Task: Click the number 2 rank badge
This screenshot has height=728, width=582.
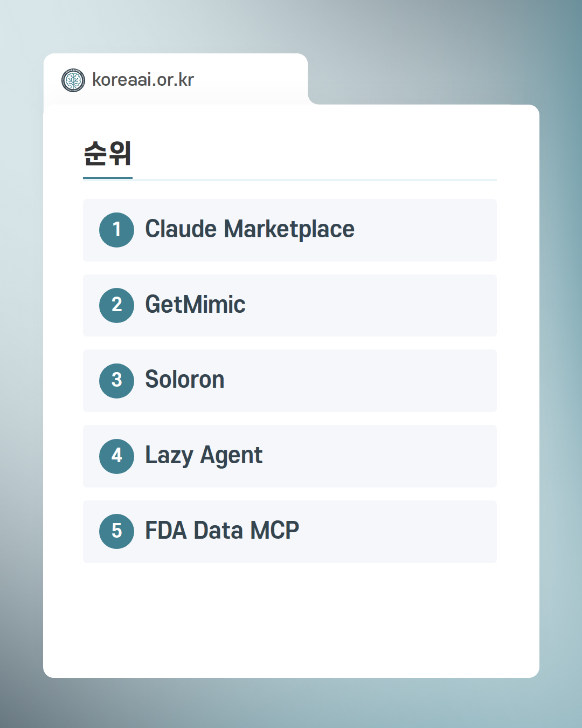Action: click(x=116, y=305)
